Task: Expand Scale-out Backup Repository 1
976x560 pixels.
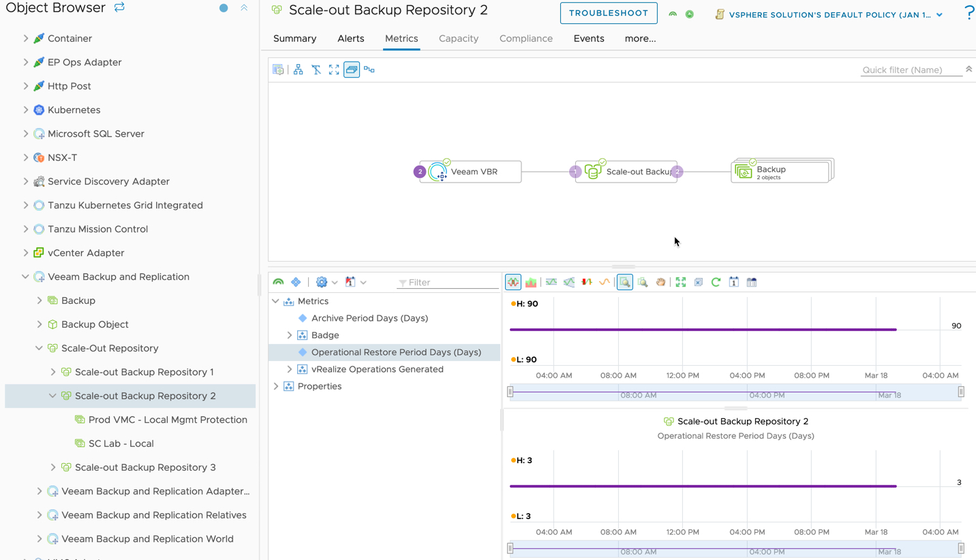Action: (53, 372)
